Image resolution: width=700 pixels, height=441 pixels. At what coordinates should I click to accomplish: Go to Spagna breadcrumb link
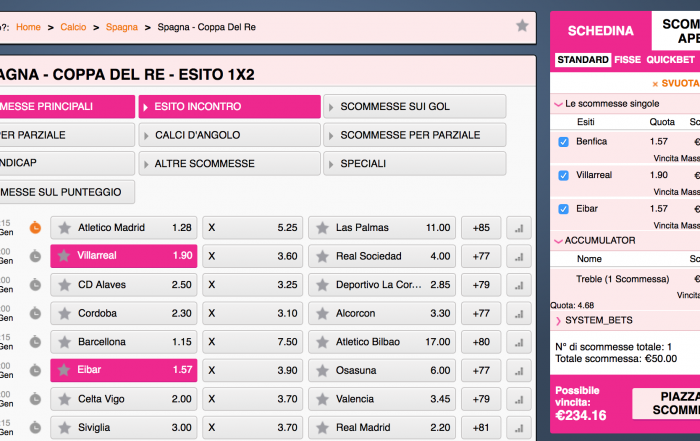pyautogui.click(x=121, y=27)
